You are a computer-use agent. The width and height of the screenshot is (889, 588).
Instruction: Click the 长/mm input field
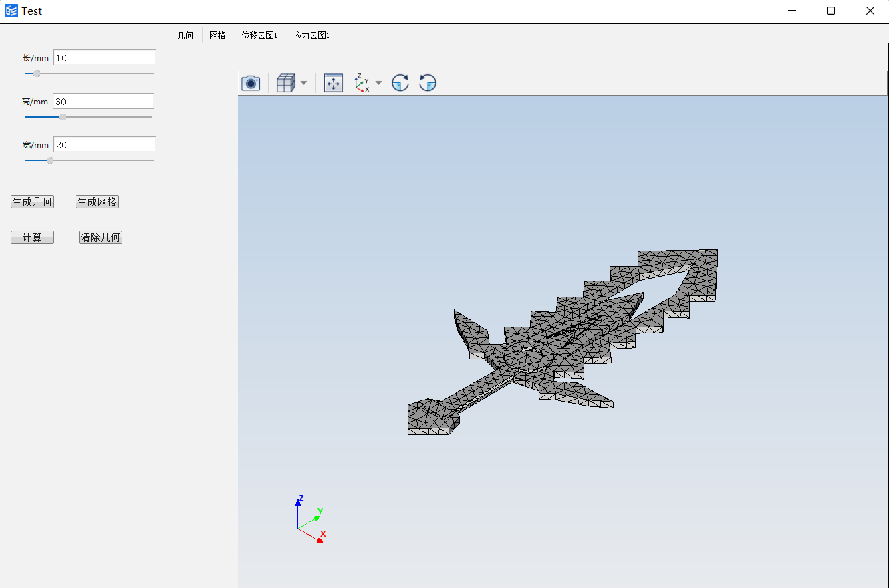(105, 57)
